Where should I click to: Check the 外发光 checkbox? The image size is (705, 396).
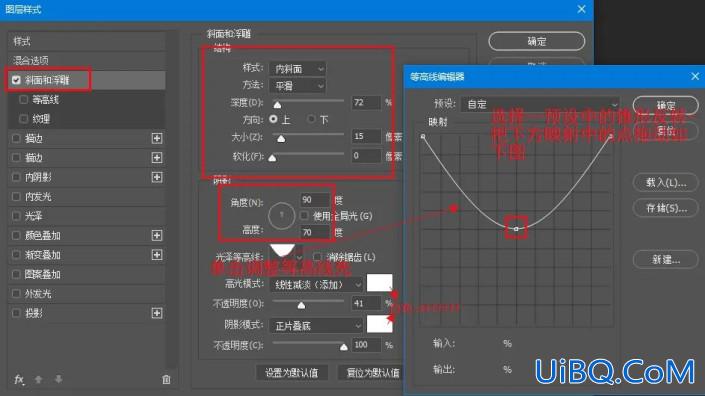tap(16, 294)
